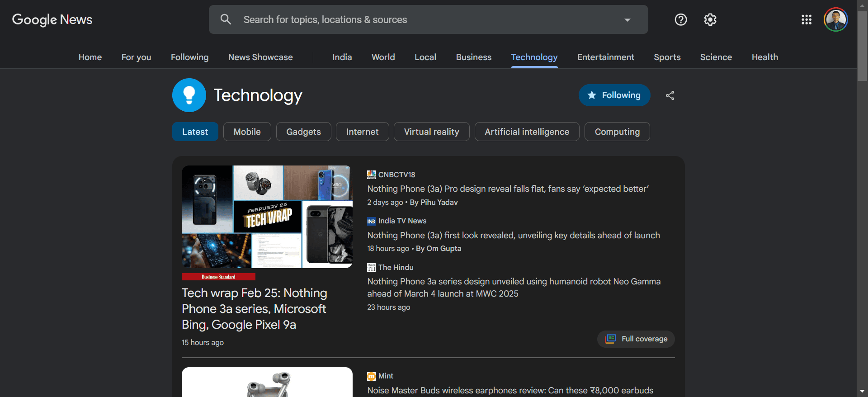
Task: Select the Internet filter chip
Action: tap(362, 132)
